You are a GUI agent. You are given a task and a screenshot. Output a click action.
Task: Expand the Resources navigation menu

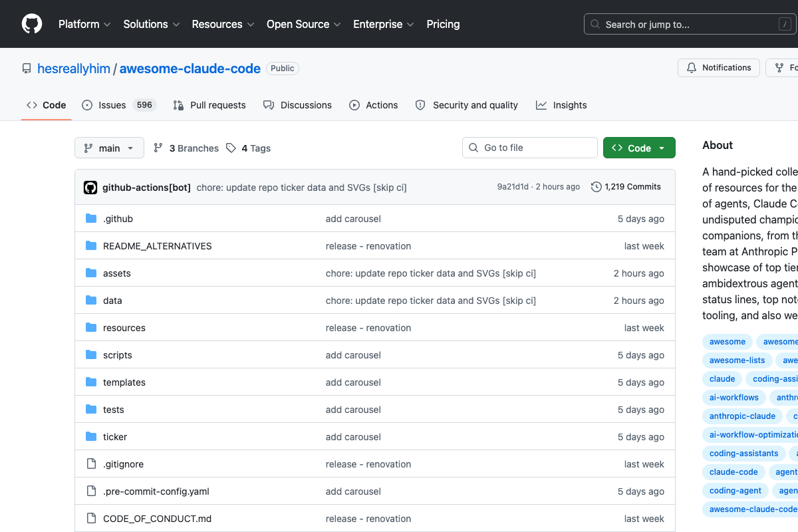[x=223, y=24]
